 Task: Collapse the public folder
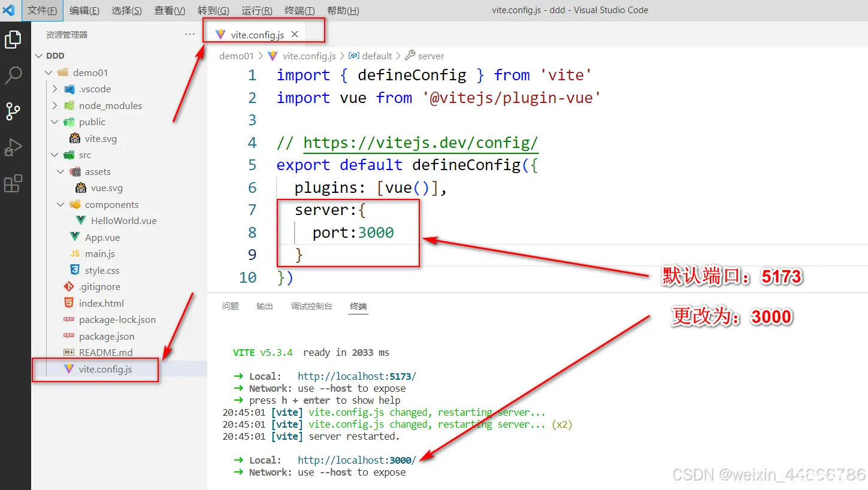55,122
